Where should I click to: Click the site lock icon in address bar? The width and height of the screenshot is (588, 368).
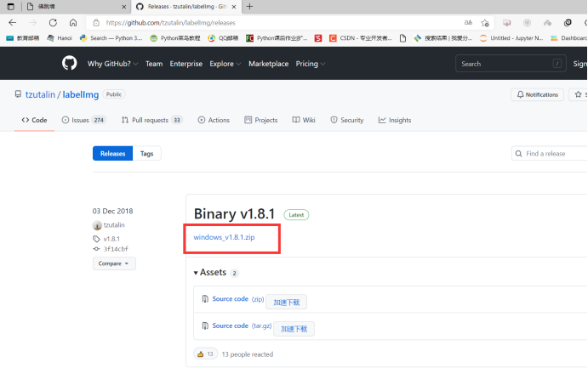(x=96, y=23)
